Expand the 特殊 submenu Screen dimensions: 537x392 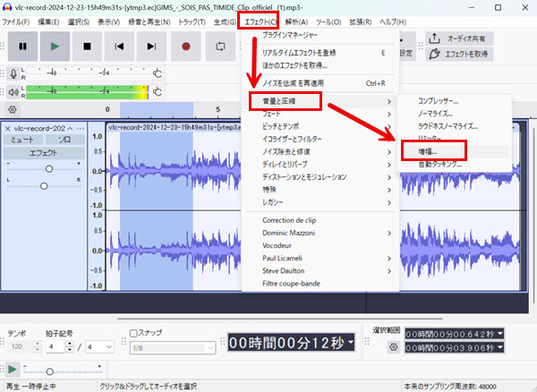click(320, 190)
